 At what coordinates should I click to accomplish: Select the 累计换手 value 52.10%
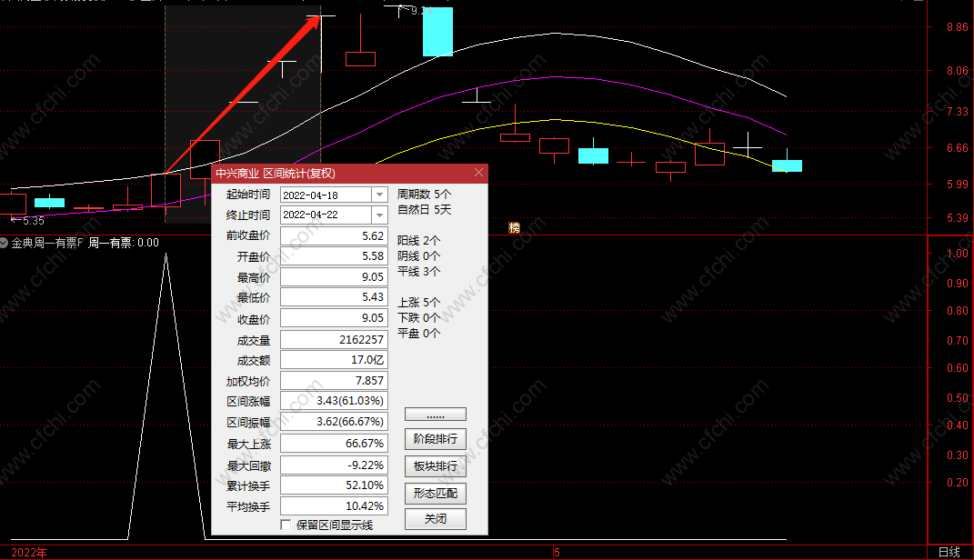click(x=334, y=485)
